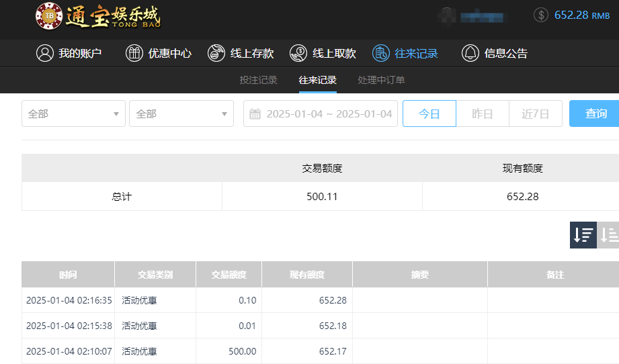Expand the second 全部 filter dropdown
The width and height of the screenshot is (619, 364).
pos(181,114)
